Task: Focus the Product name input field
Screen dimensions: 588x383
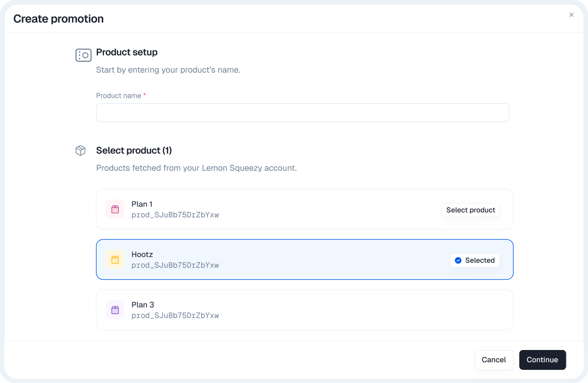Action: coord(302,113)
